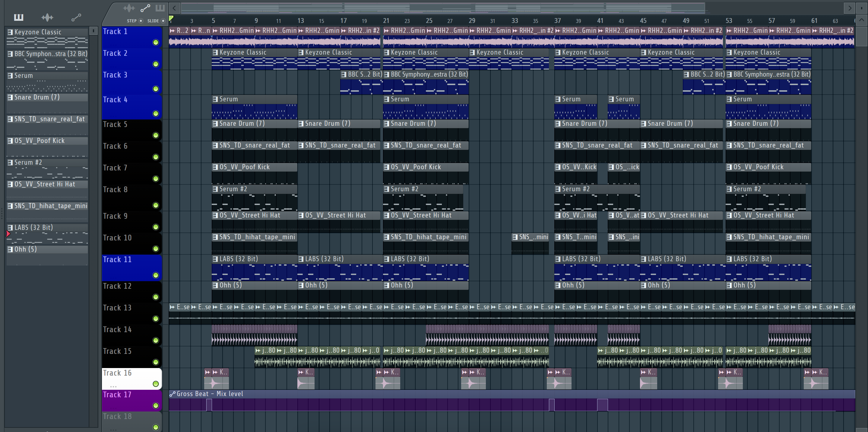Click the audio icon of first R..2 clip, Track 1
This screenshot has width=868, height=432.
pyautogui.click(x=173, y=31)
